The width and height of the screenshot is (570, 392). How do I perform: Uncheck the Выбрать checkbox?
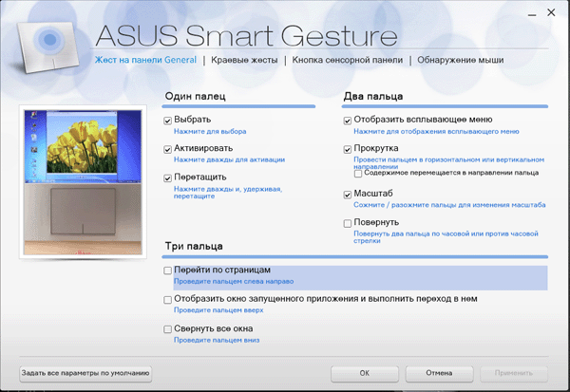pos(168,121)
